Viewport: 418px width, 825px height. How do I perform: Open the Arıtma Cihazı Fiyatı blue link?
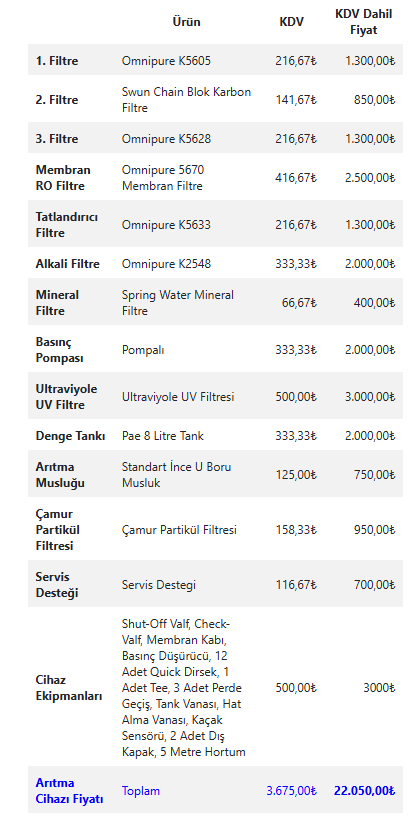pos(69,790)
